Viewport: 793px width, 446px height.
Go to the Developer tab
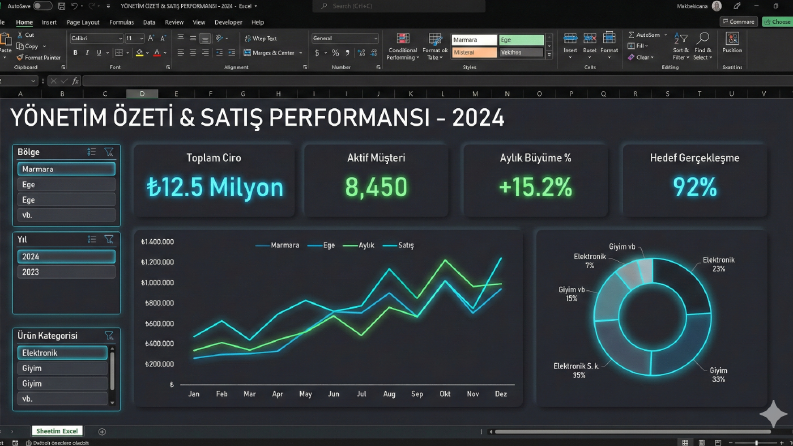tap(228, 22)
